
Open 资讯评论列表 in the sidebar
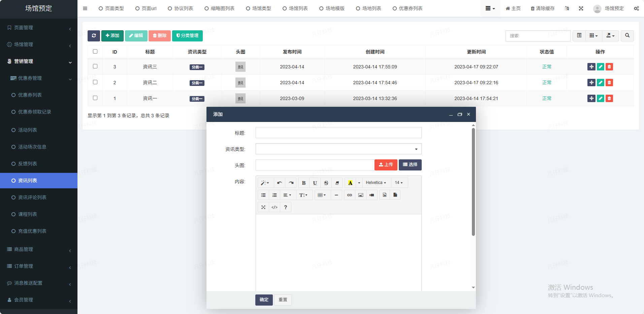(32, 197)
